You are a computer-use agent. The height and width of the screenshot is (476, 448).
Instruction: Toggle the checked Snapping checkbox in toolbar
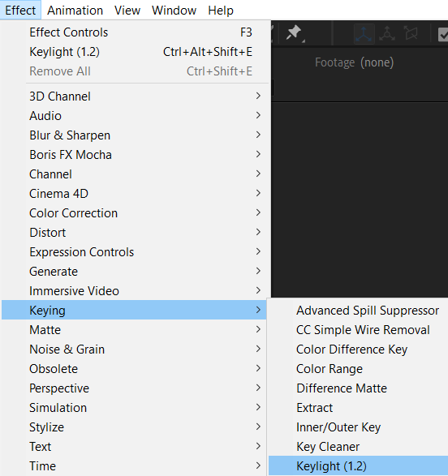pos(443,34)
